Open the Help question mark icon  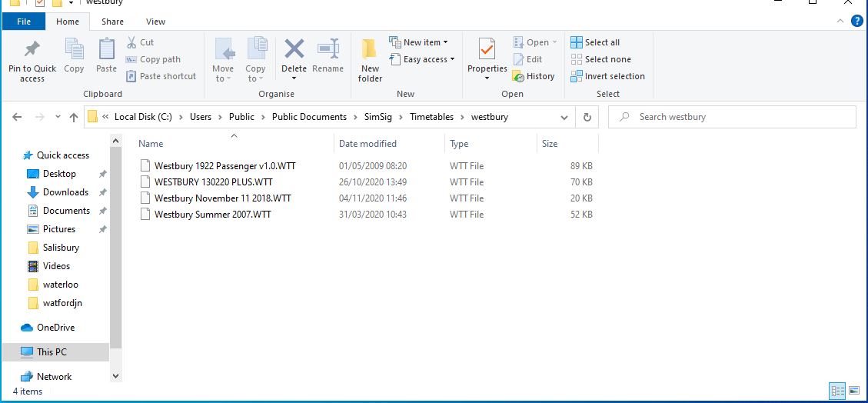(857, 21)
